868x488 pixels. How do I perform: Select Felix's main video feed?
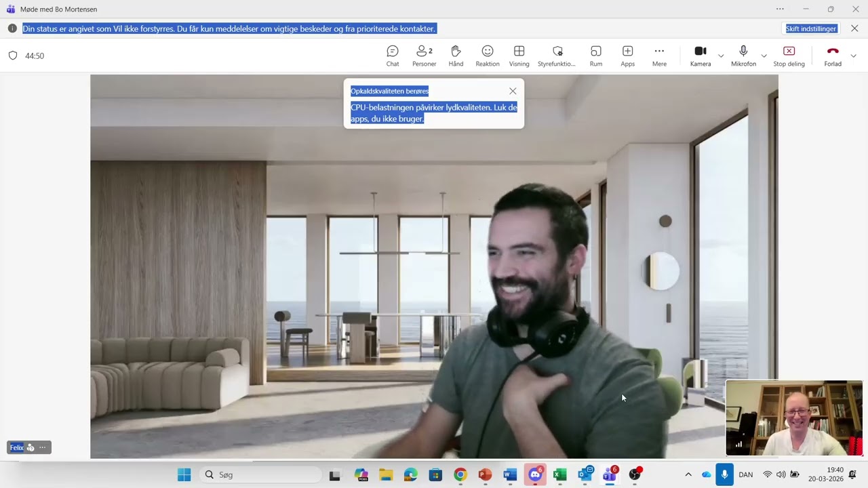tap(434, 266)
